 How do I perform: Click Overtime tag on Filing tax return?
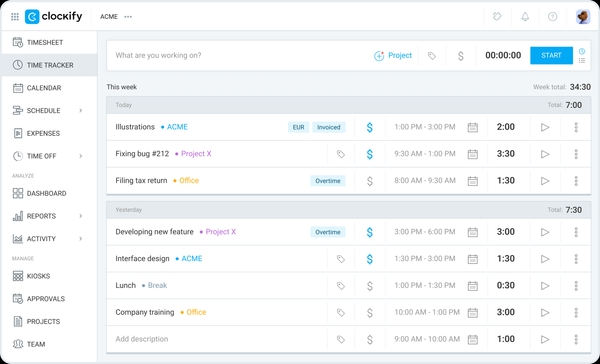pos(328,181)
